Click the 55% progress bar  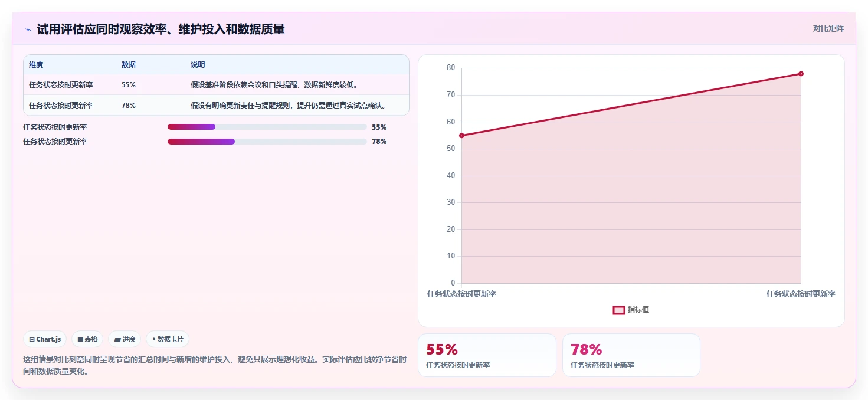pos(267,127)
